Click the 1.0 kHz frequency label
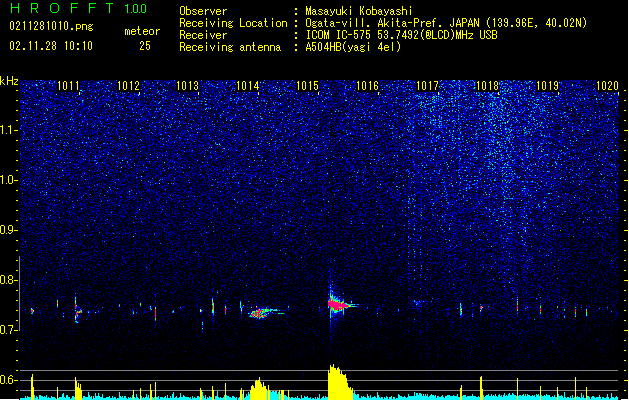 tap(9, 180)
